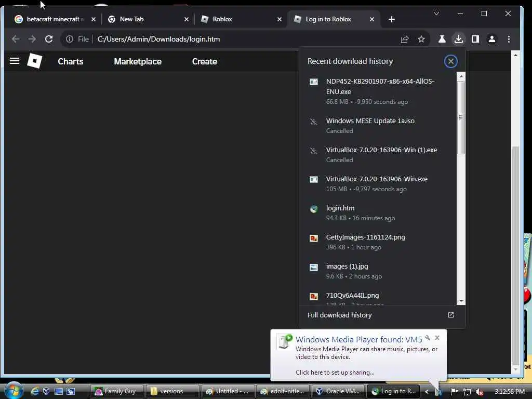The height and width of the screenshot is (399, 532).
Task: Show hidden system tray icons
Action: coord(427,392)
